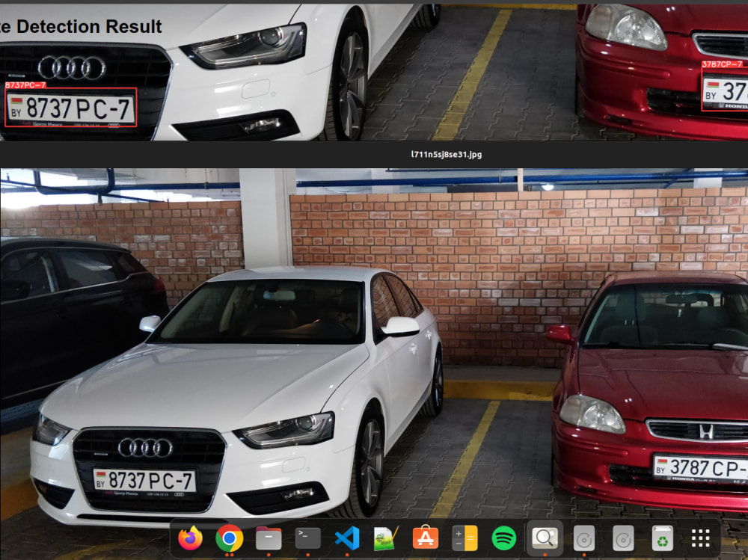Click red label 8737PC-7 above Audi plate
The image size is (748, 560).
(25, 85)
